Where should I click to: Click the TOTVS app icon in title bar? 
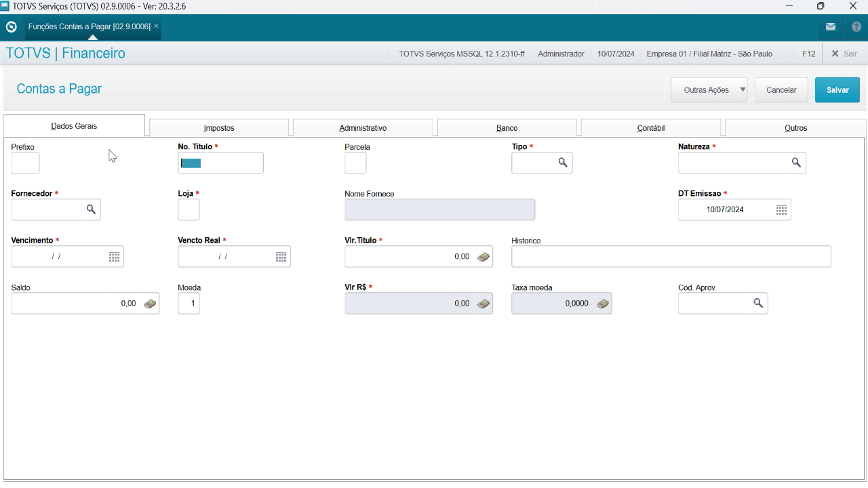5,6
